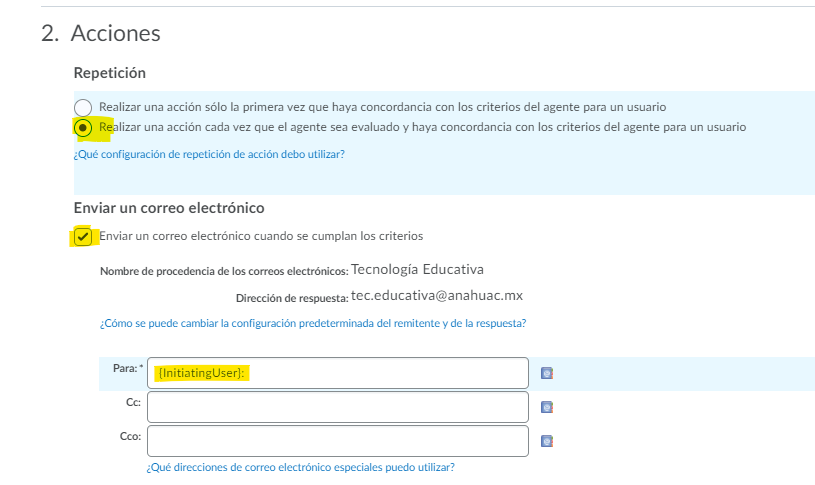Click the 'Enviar un correo electrónico' bold heading
The width and height of the screenshot is (815, 485).
point(169,208)
